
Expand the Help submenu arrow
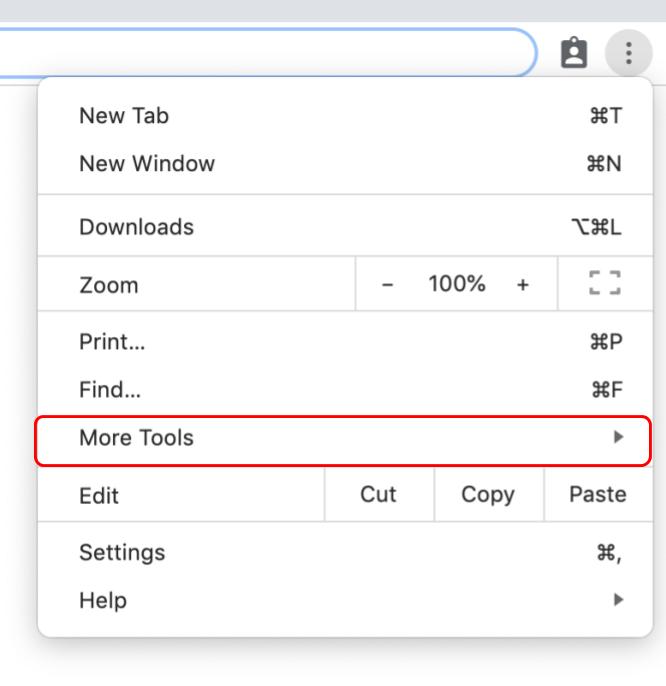618,599
